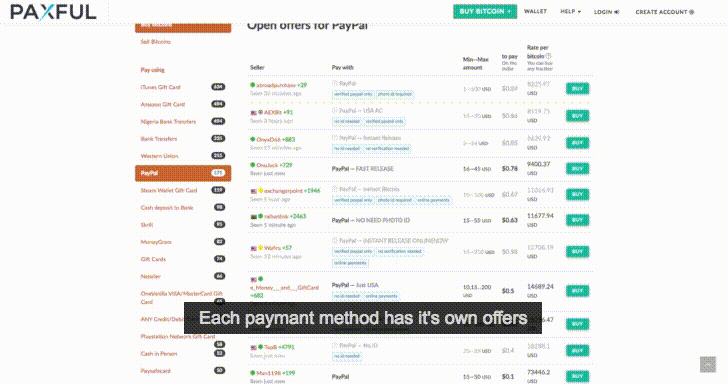Viewport: 728px width, 384px height.
Task: Open seller Man1198 profile
Action: (267, 373)
